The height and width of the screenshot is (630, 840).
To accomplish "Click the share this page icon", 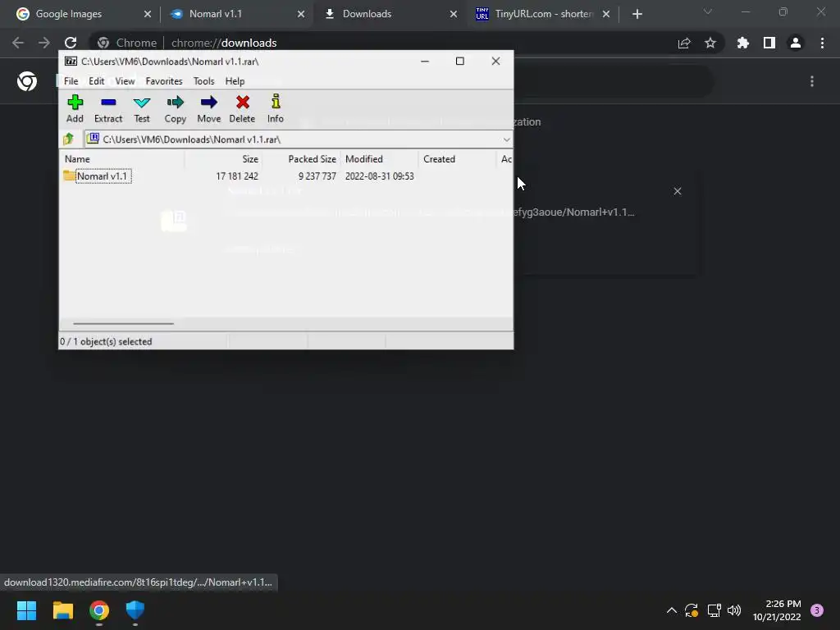I will click(x=684, y=43).
